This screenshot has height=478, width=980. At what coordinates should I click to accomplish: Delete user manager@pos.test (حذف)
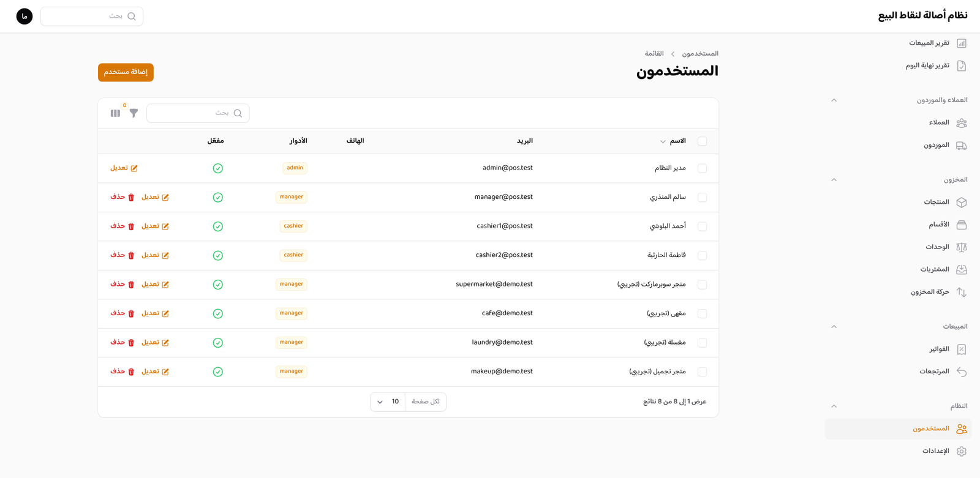coord(123,197)
